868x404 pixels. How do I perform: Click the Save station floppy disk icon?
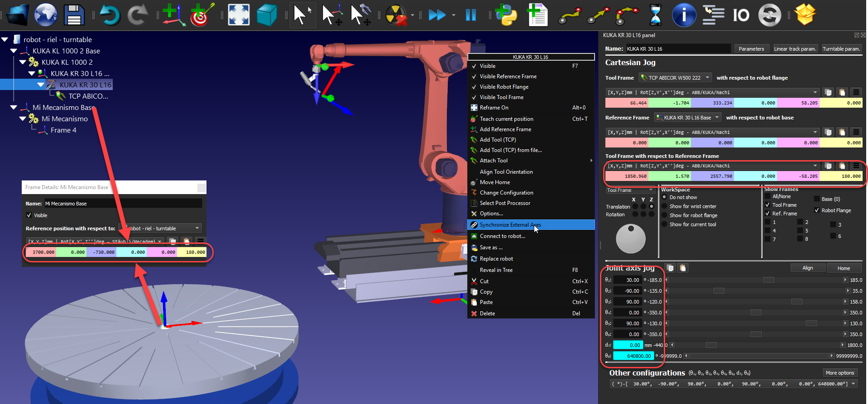tap(74, 15)
